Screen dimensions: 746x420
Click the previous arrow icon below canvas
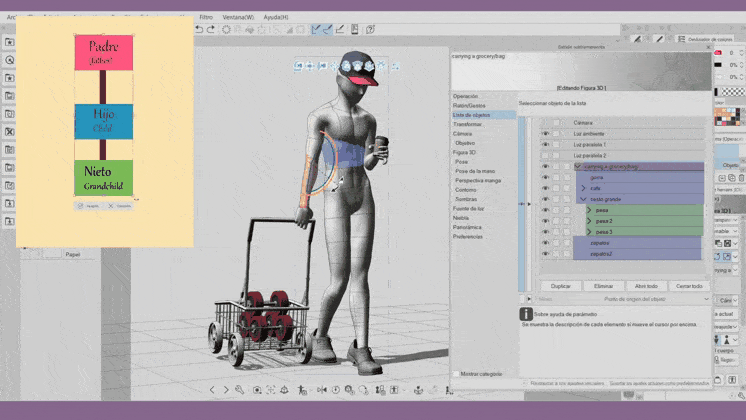point(212,389)
